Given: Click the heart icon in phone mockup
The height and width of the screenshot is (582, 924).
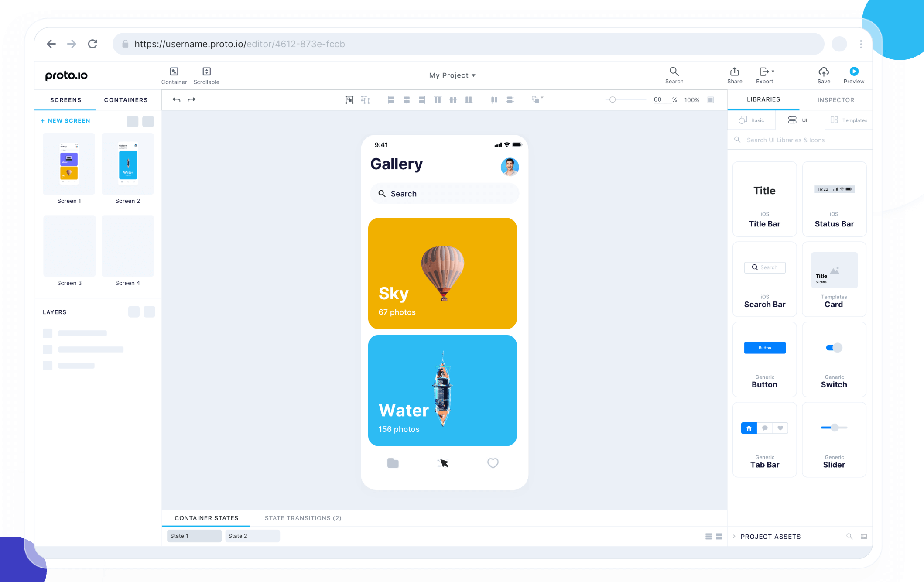Looking at the screenshot, I should tap(493, 463).
